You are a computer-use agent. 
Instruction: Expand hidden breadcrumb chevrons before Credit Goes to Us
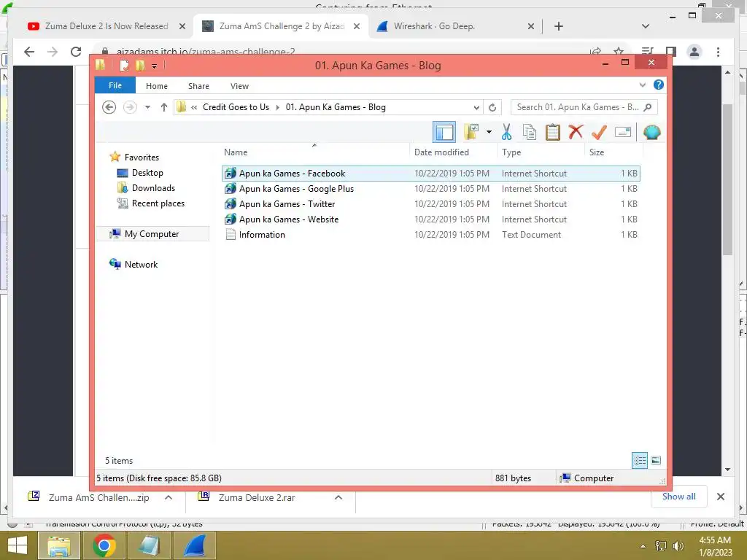coord(194,107)
